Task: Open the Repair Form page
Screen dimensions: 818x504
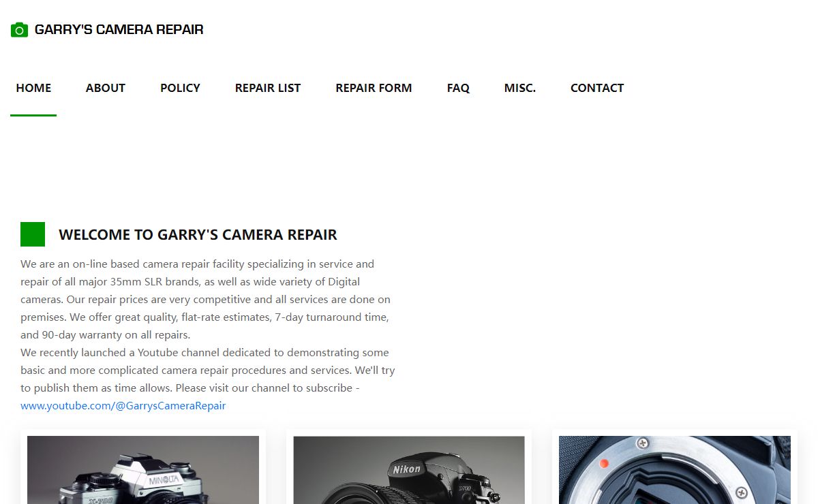Action: [x=374, y=88]
